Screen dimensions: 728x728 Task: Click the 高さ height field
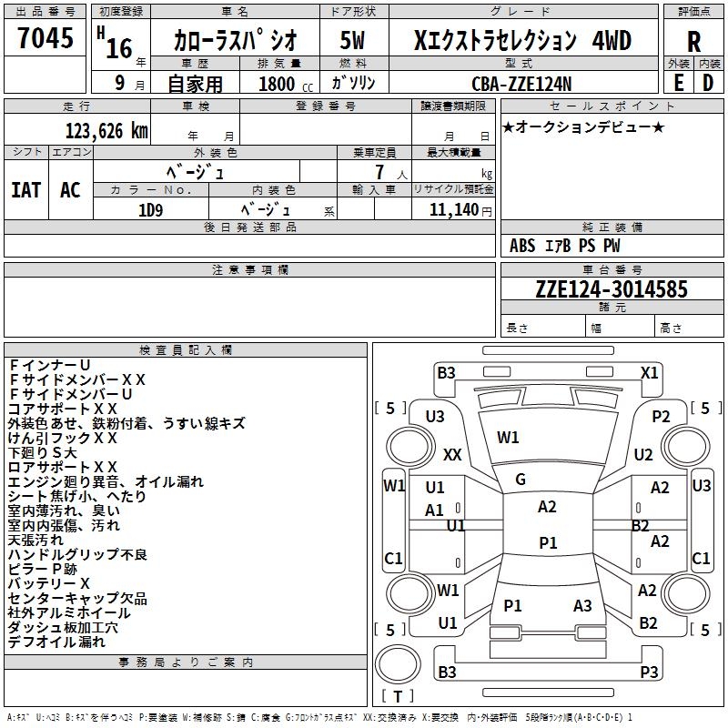pyautogui.click(x=690, y=328)
